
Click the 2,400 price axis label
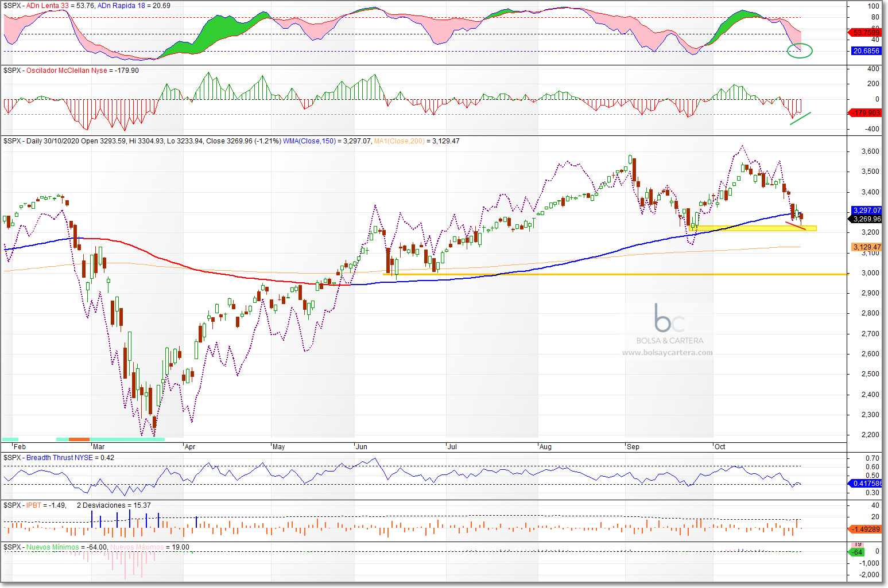870,395
